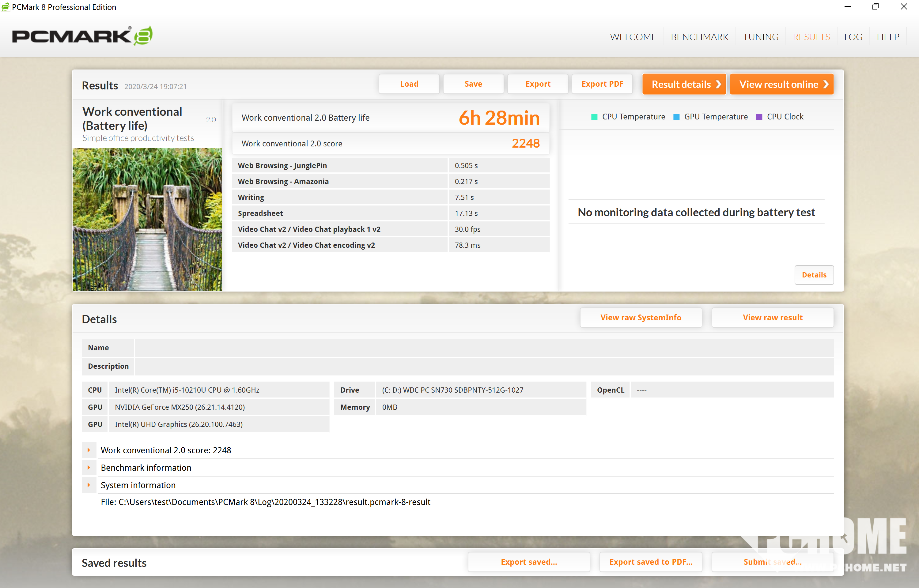This screenshot has height=588, width=919.
Task: Click the CPU Clock legend swatch
Action: [759, 117]
